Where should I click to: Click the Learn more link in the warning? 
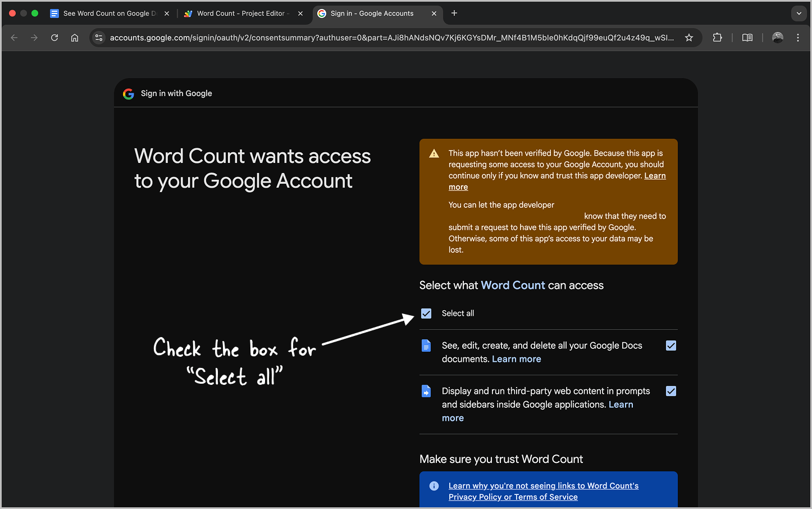click(x=655, y=175)
